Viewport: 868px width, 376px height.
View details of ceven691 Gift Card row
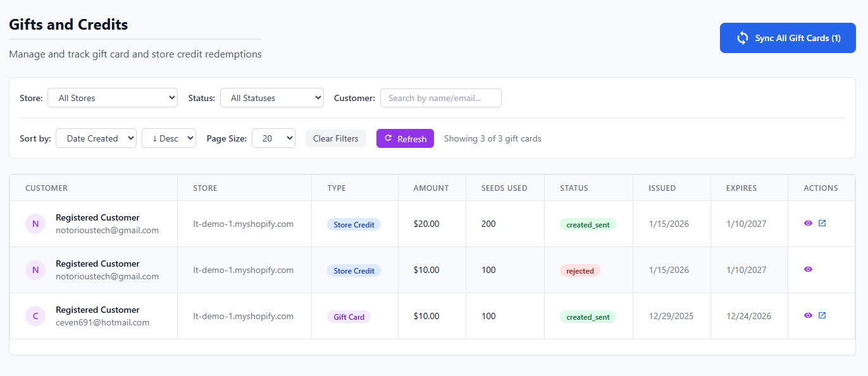point(808,315)
